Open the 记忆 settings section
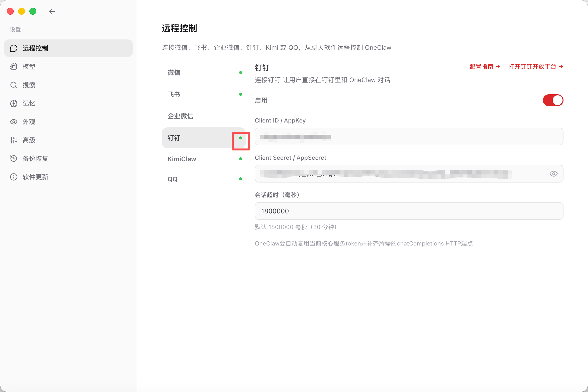 [x=29, y=103]
